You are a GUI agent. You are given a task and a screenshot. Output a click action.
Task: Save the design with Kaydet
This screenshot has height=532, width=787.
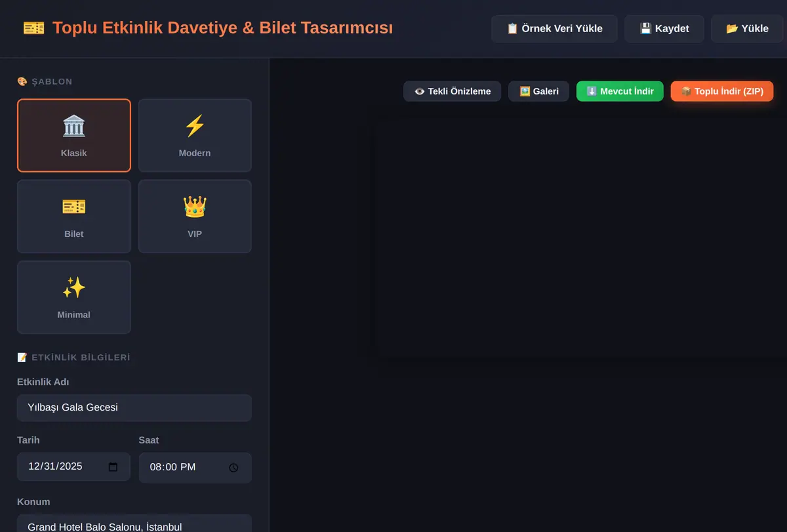coord(664,29)
